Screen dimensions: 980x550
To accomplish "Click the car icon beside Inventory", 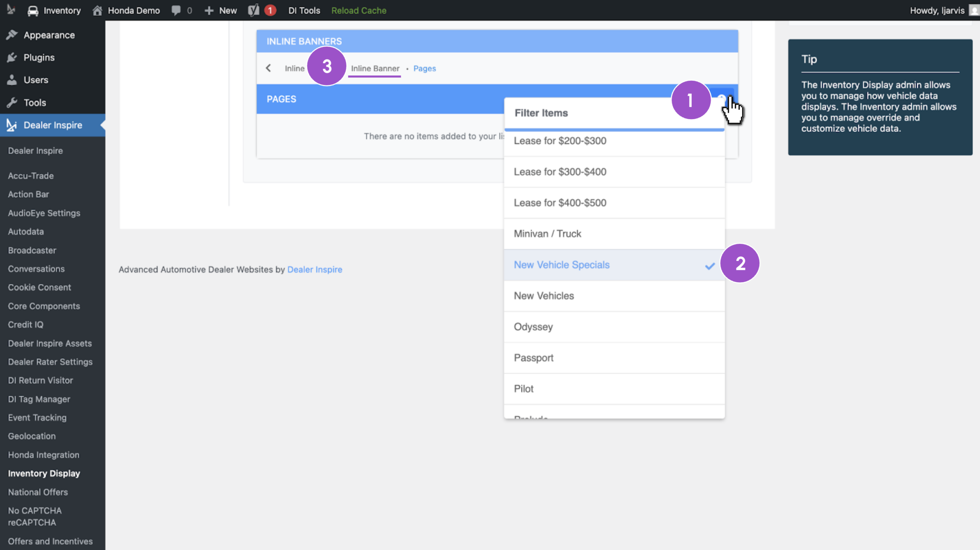I will point(33,10).
